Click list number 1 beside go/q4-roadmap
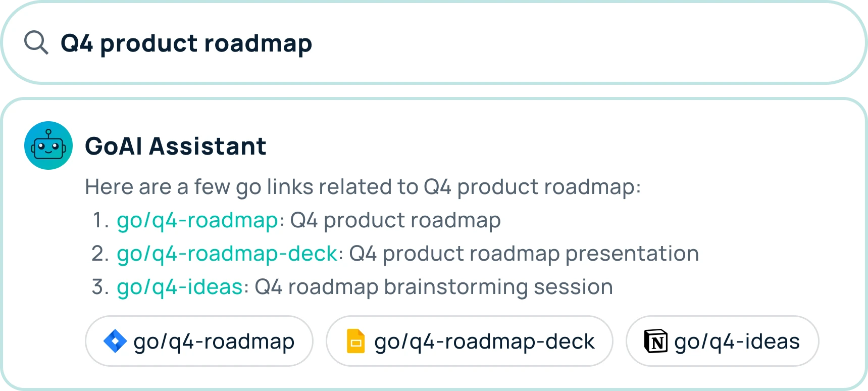 [101, 221]
